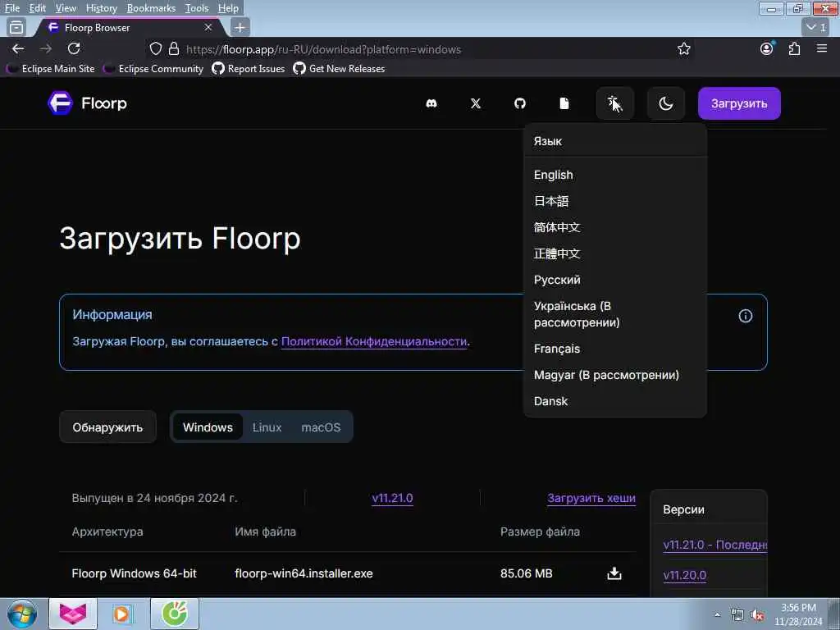Viewport: 840px width, 630px height.
Task: Open the extensions puzzle icon
Action: tap(794, 48)
